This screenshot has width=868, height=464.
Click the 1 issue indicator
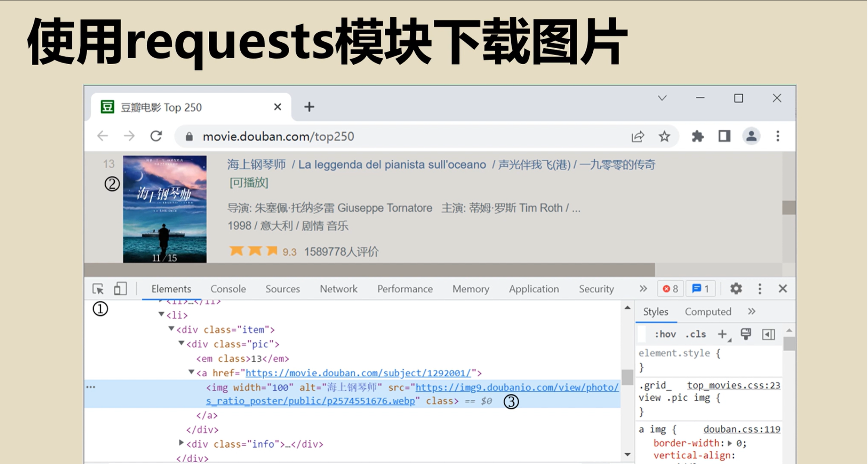coord(701,288)
